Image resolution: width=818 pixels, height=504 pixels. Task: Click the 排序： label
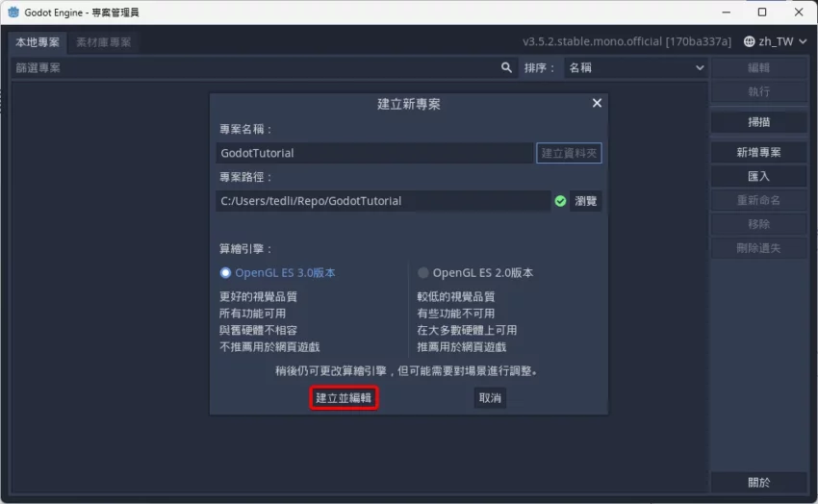click(x=540, y=67)
